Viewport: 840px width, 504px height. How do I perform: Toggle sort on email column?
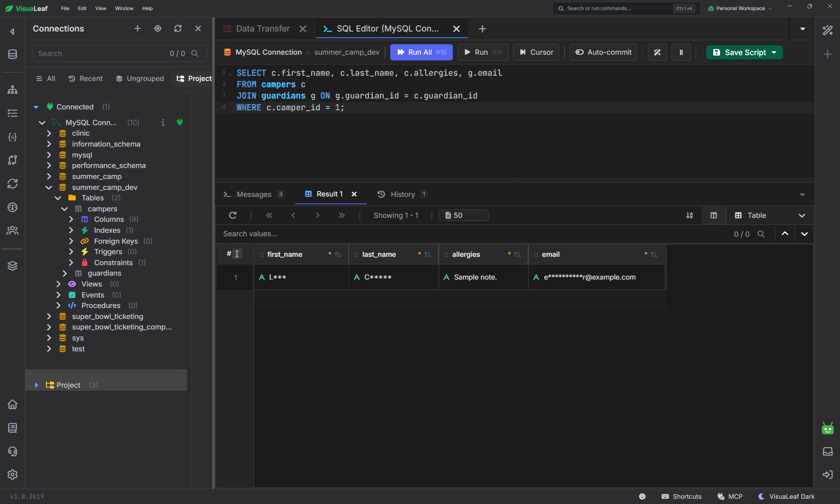coord(654,255)
